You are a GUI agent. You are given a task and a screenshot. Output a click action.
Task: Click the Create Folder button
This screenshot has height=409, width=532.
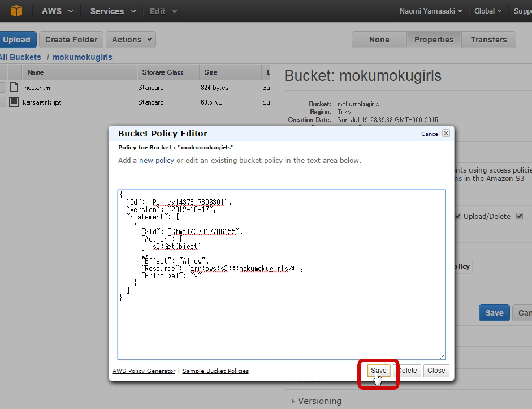71,40
